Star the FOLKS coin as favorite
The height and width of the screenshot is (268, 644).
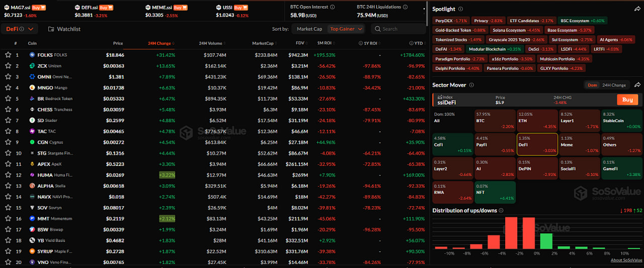8,55
